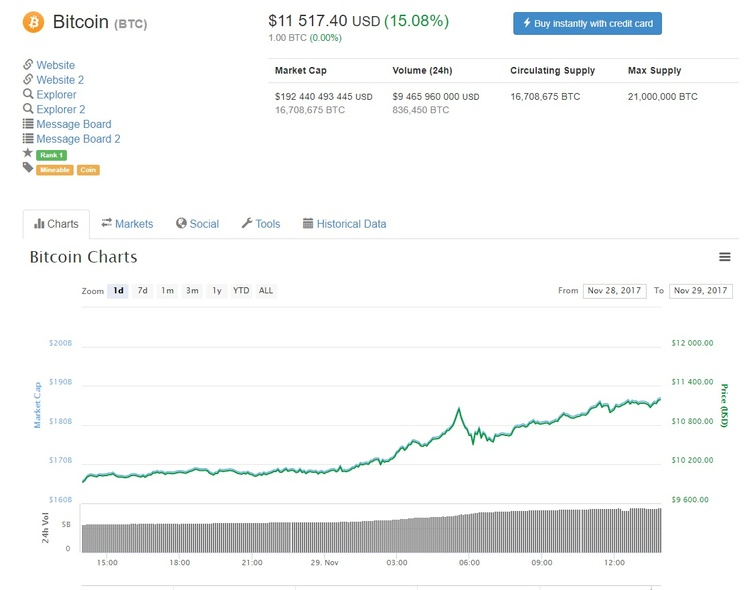Screen dimensions: 749x590
Task: Click the $192 440 493 445 USD market cap value
Action: pyautogui.click(x=324, y=97)
